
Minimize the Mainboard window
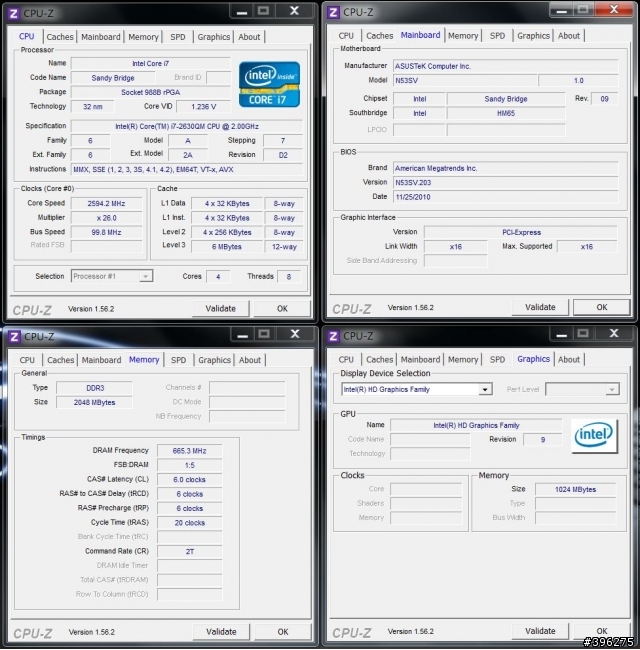pyautogui.click(x=561, y=10)
